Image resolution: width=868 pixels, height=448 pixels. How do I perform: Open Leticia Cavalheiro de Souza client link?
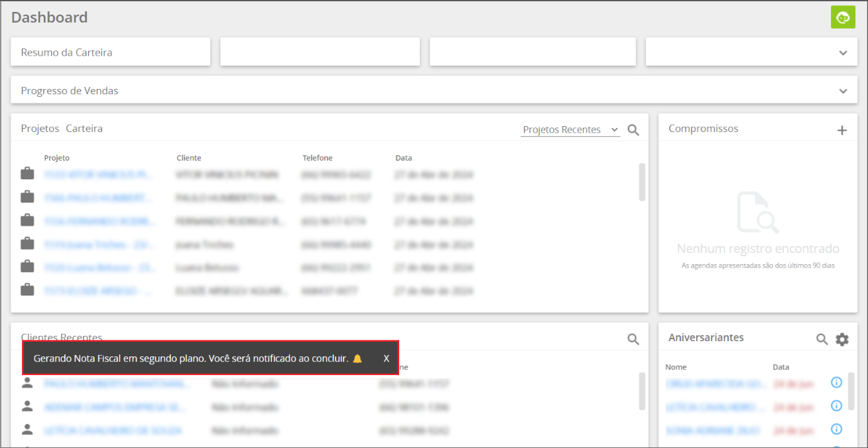point(113,431)
